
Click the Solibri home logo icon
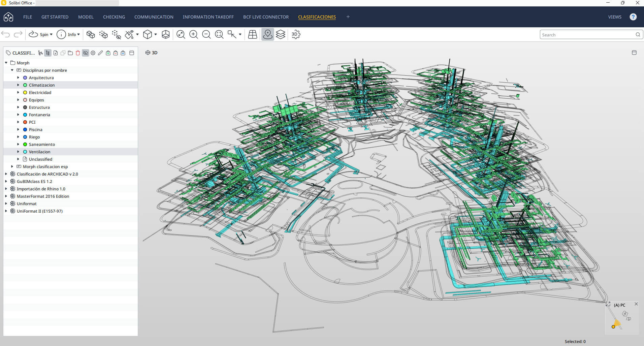(x=8, y=17)
